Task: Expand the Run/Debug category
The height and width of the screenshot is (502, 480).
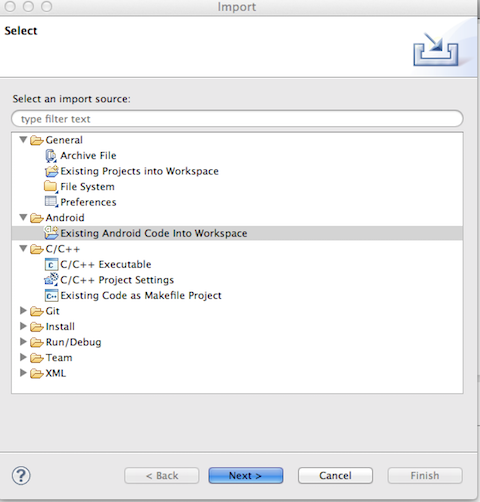Action: (23, 342)
